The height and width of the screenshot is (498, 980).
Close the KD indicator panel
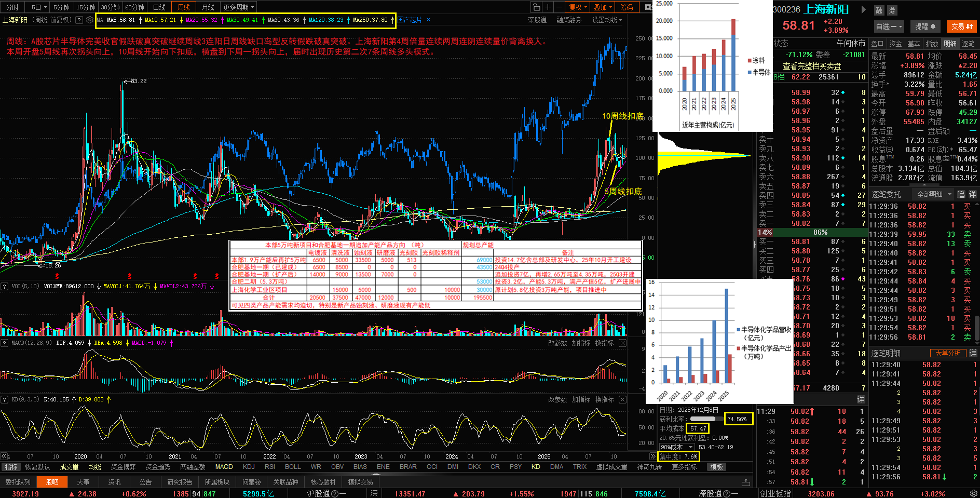(x=622, y=399)
